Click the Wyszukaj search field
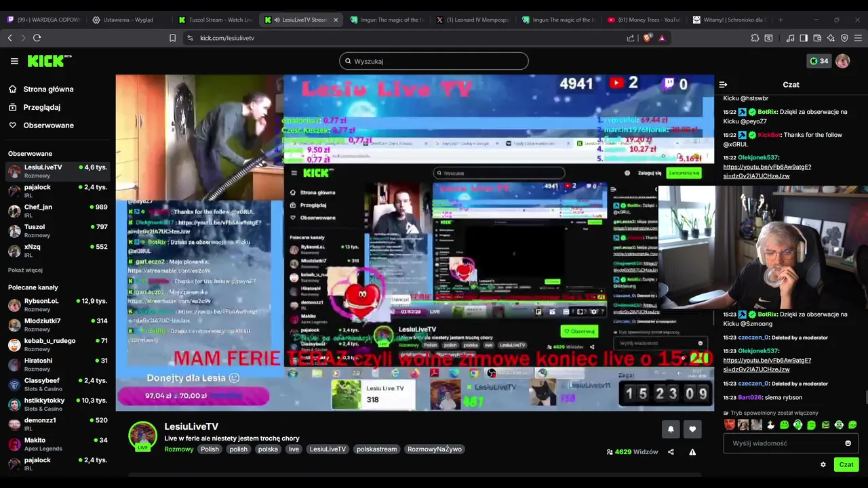 (x=434, y=61)
